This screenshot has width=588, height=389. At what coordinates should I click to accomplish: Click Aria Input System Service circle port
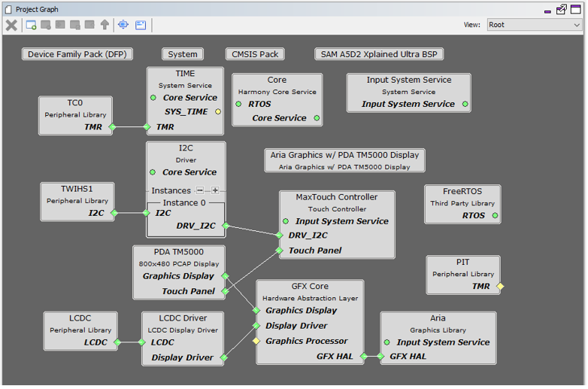click(387, 342)
